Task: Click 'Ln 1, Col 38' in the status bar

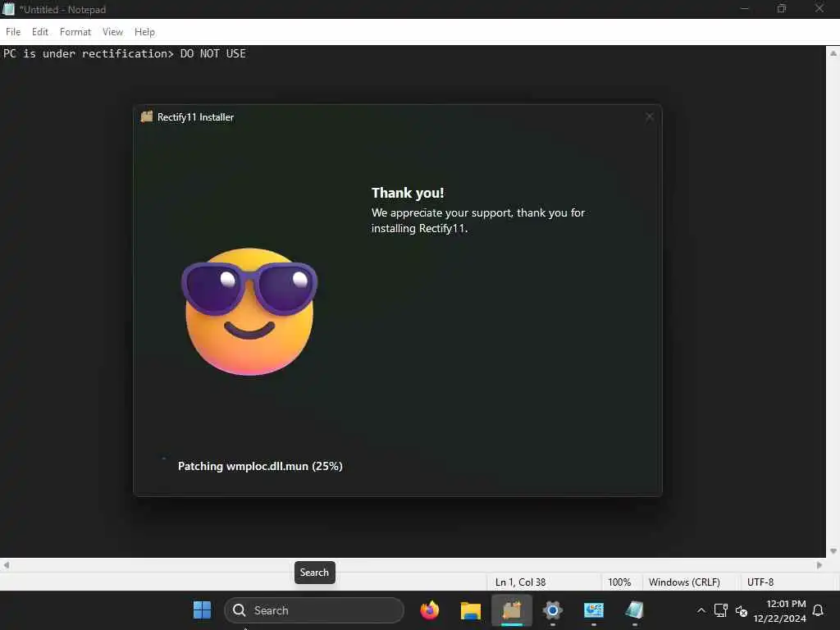Action: tap(520, 582)
